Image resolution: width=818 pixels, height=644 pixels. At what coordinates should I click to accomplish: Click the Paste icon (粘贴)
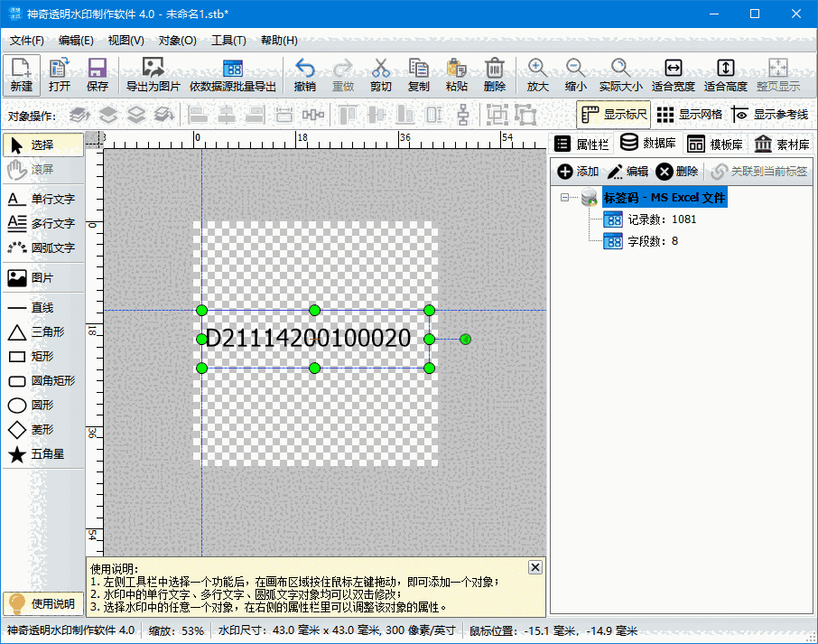point(456,72)
